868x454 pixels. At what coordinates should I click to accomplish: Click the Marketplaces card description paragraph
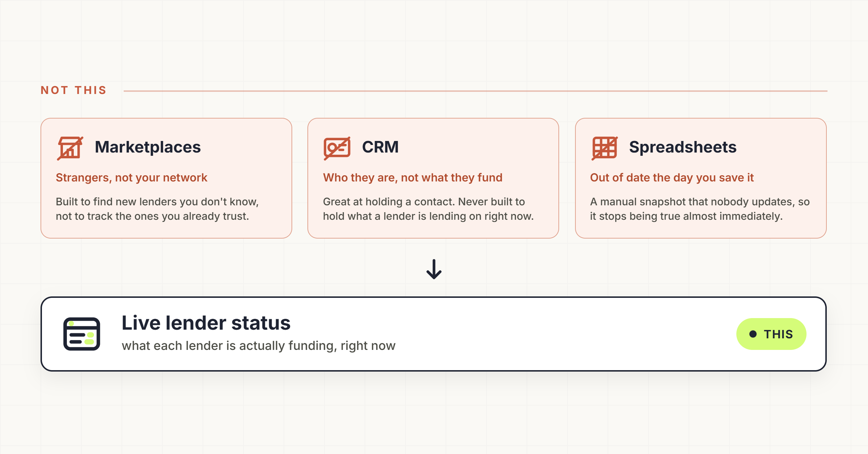pyautogui.click(x=157, y=209)
